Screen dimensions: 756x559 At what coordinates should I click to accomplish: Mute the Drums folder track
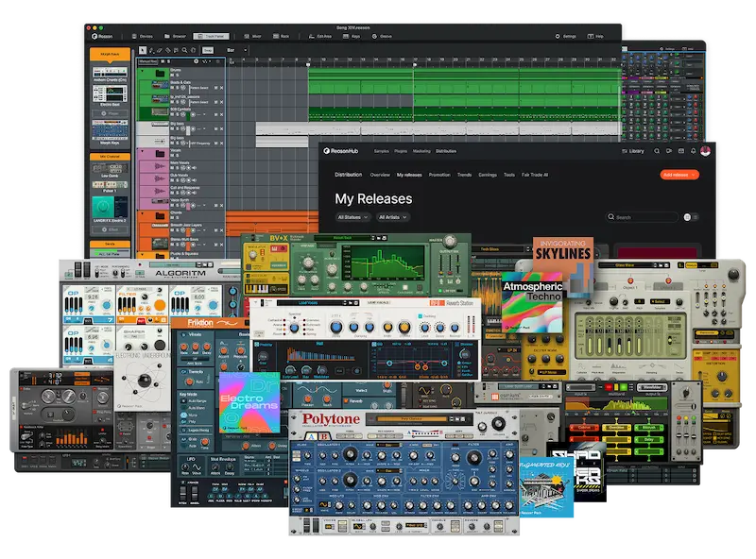pyautogui.click(x=172, y=76)
